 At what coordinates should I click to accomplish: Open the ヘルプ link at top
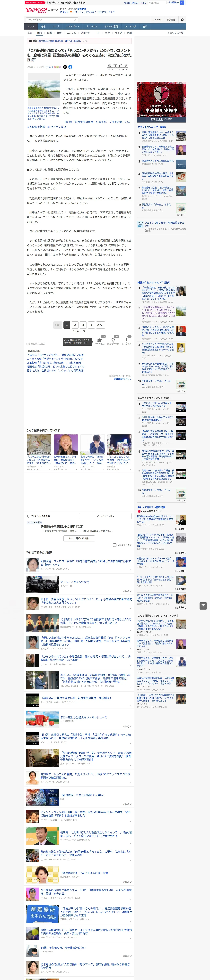[143, 3]
